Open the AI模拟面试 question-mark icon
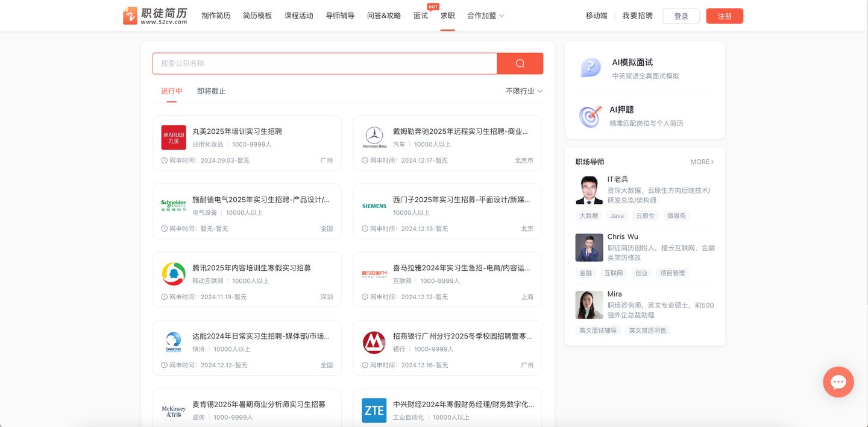 click(x=591, y=68)
